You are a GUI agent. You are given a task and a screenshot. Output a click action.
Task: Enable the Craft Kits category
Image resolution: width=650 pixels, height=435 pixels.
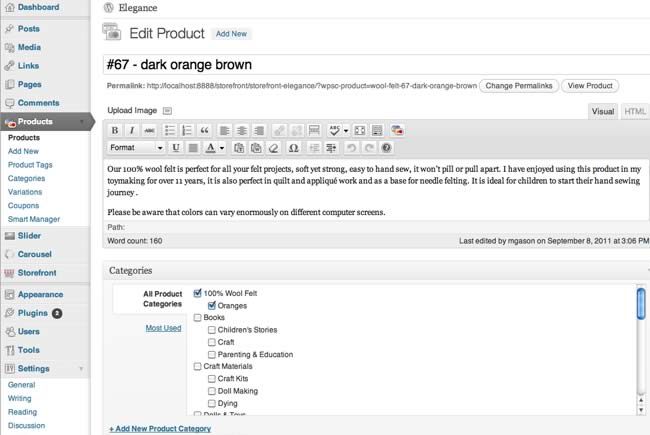pyautogui.click(x=212, y=379)
